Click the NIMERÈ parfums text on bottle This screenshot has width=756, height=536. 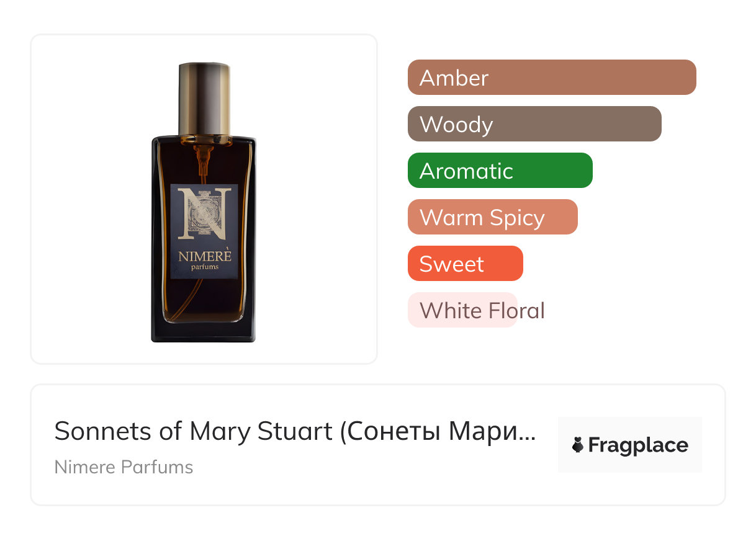point(204,260)
